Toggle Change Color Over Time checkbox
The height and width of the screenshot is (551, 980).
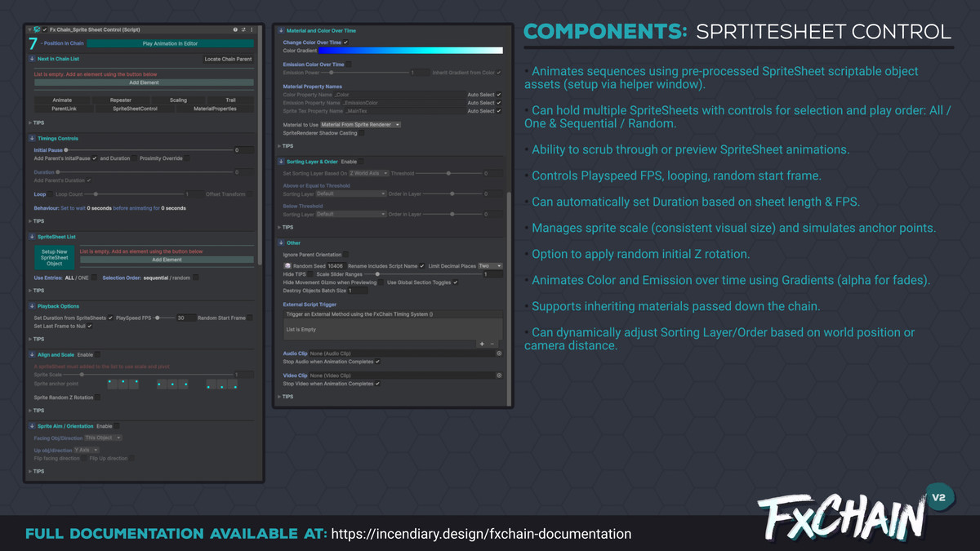pos(345,42)
